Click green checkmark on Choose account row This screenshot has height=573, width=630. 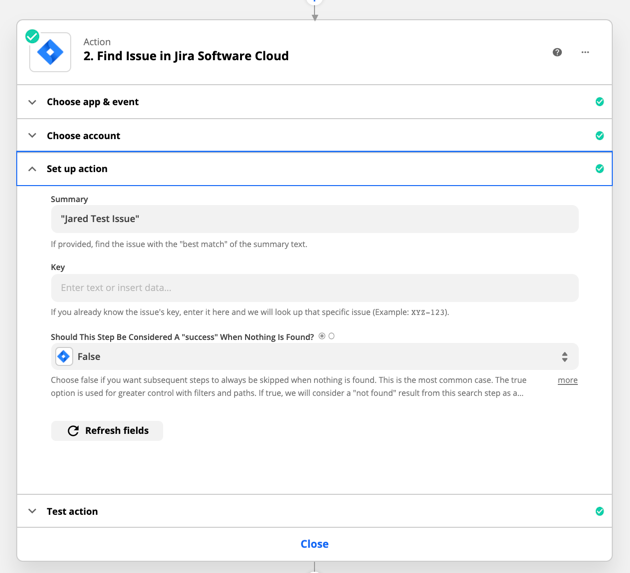pyautogui.click(x=599, y=135)
